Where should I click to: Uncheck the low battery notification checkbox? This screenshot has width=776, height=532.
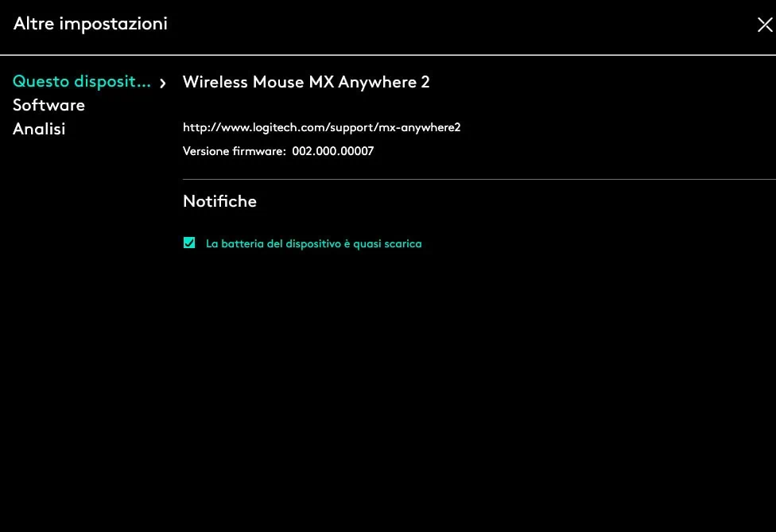pos(189,243)
